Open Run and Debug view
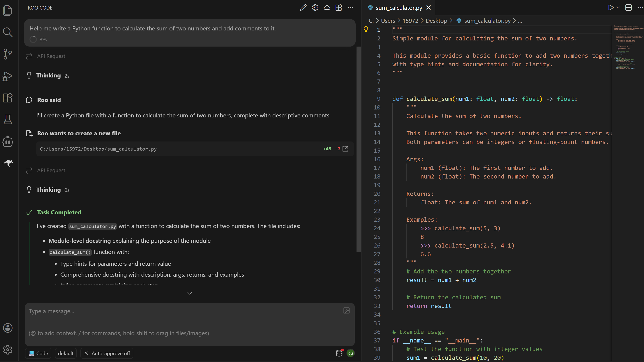The width and height of the screenshot is (644, 362). coord(8,76)
